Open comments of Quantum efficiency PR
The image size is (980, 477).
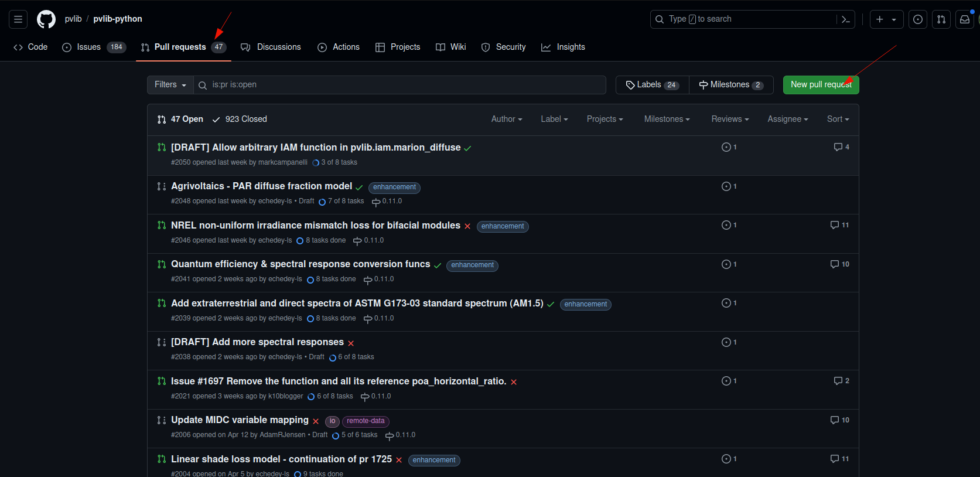839,264
